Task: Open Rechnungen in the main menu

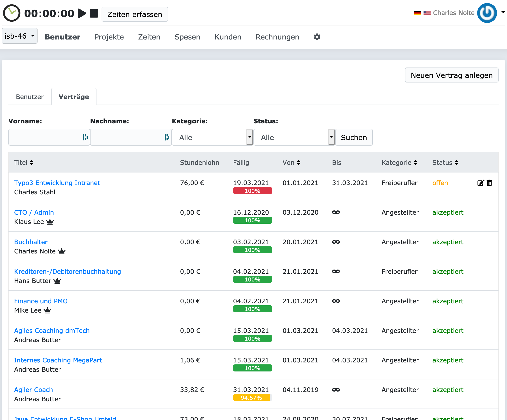Action: (277, 37)
